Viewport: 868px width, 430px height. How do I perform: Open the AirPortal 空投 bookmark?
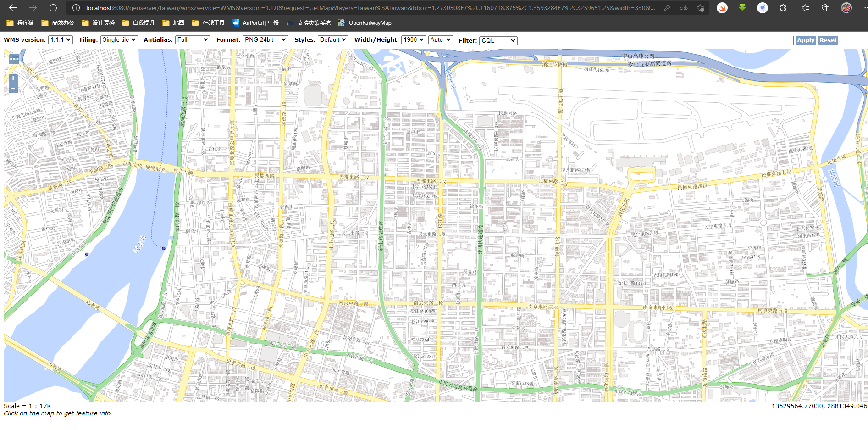[x=256, y=23]
